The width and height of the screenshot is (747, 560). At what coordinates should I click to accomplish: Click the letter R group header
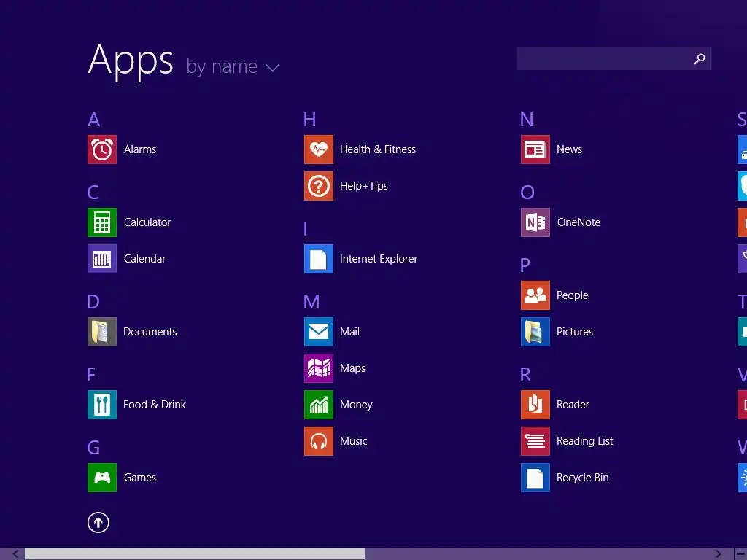525,375
